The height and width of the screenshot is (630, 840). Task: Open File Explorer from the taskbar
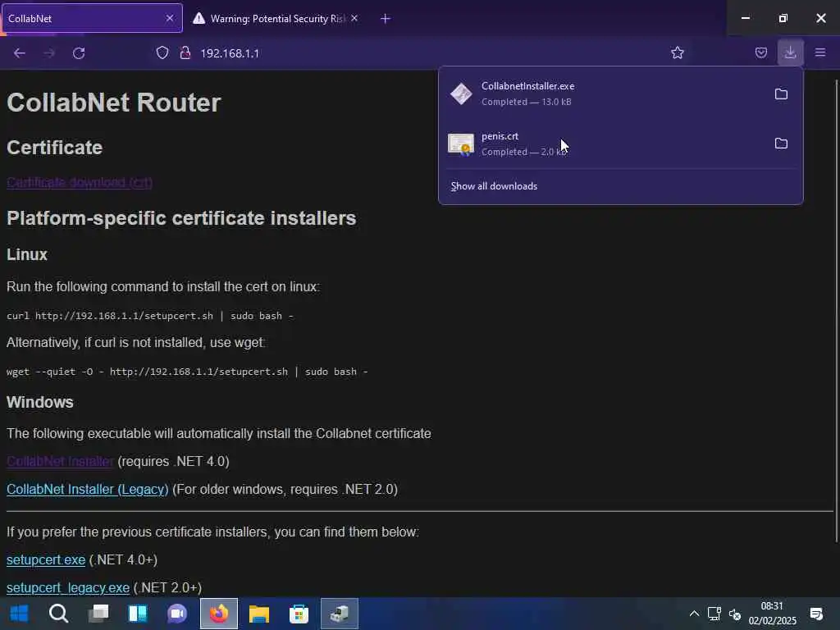(258, 614)
